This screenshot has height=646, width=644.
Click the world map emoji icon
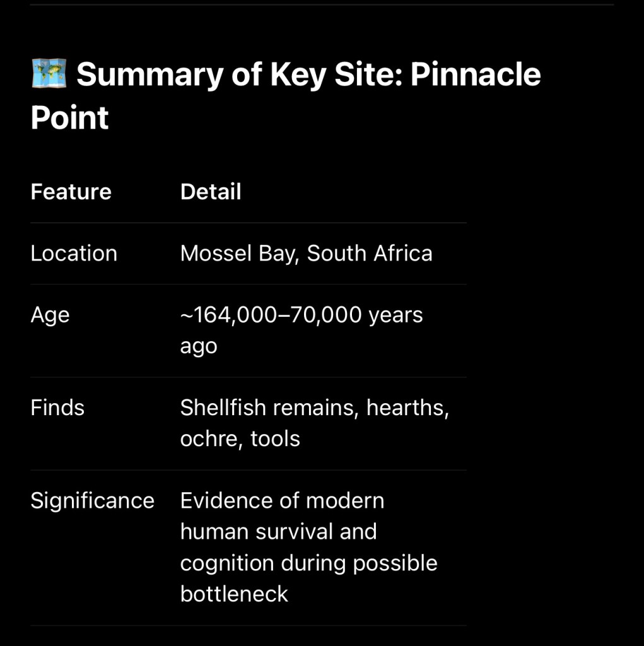(x=49, y=74)
